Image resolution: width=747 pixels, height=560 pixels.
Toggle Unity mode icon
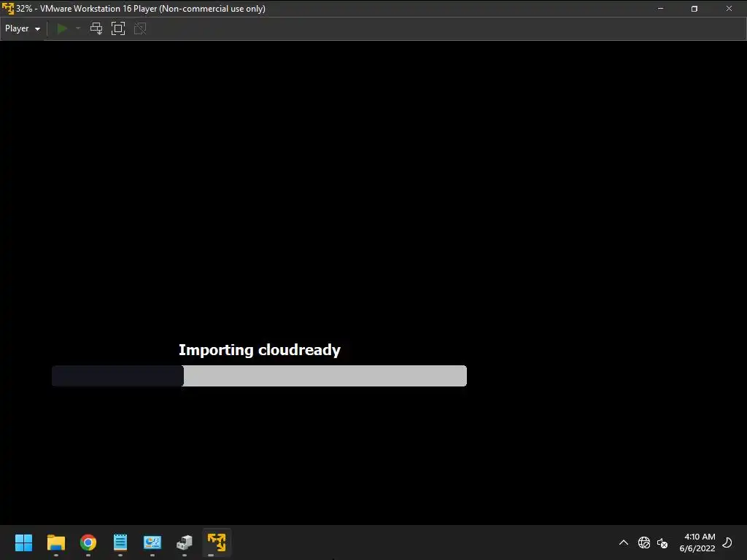coord(140,28)
